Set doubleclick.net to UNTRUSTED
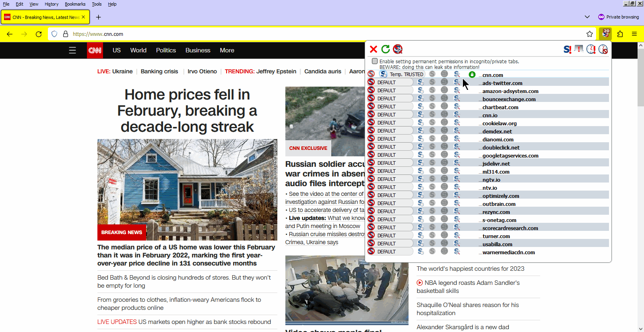Viewport: 644px width, 332px height. click(444, 147)
